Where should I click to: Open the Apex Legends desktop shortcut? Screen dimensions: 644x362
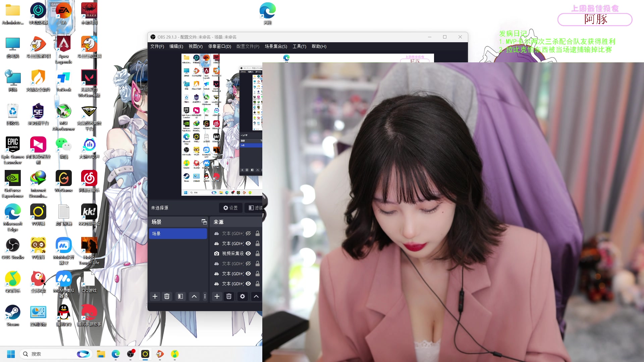coord(63,50)
